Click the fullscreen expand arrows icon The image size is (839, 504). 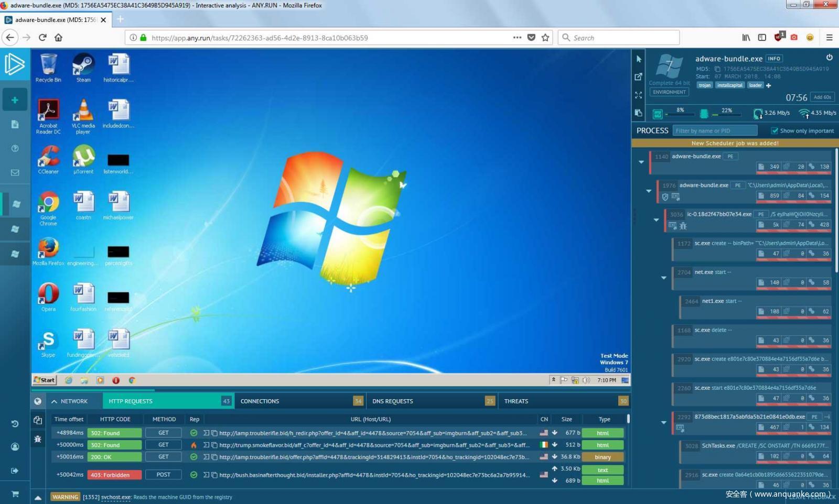point(638,95)
